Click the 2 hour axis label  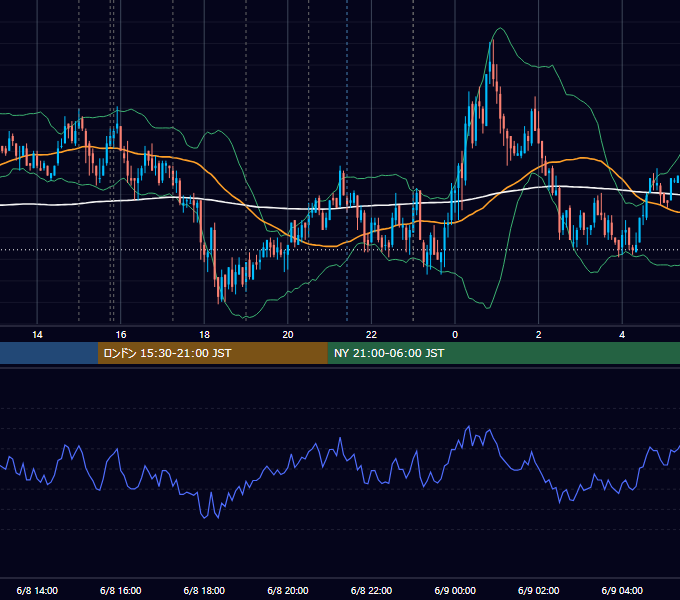click(x=539, y=335)
